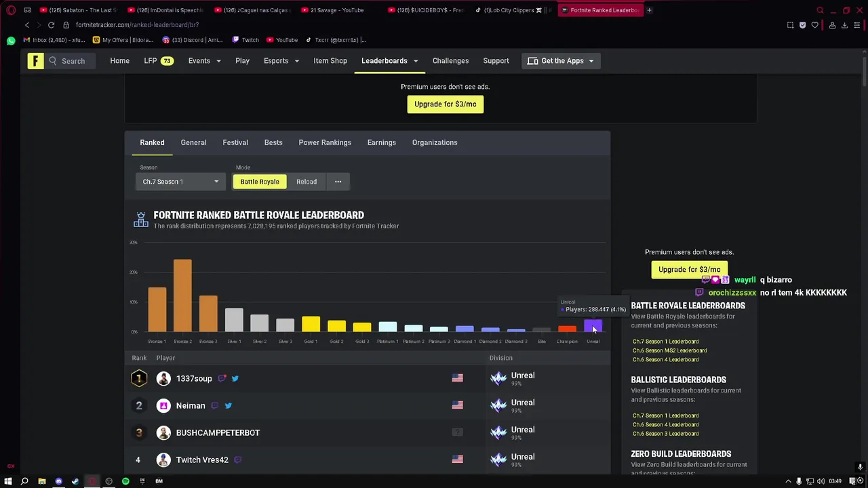The image size is (868, 488).
Task: Open the Twitch bookmark
Action: point(245,40)
